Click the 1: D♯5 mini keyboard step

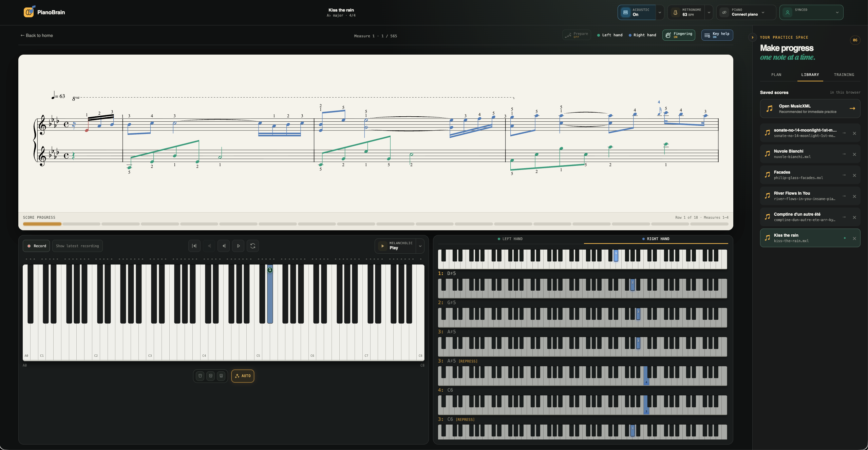coord(582,259)
